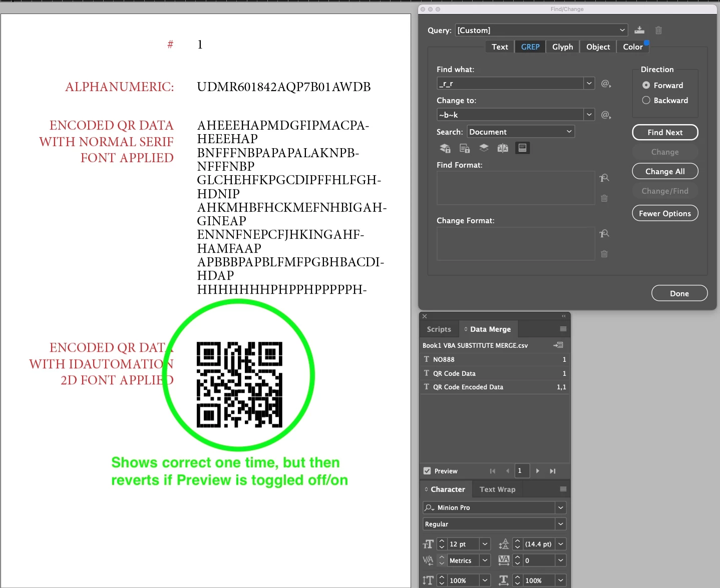Click the Find what GREP input field
Screen dimensions: 720x588
point(510,84)
